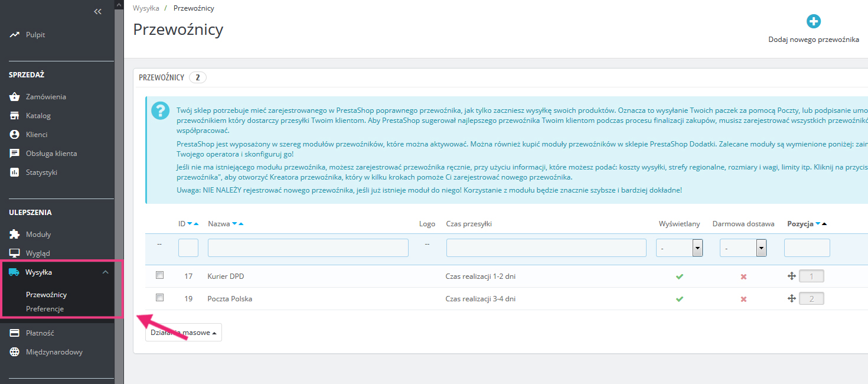Click the drag handle for Kurier DPD position

792,276
